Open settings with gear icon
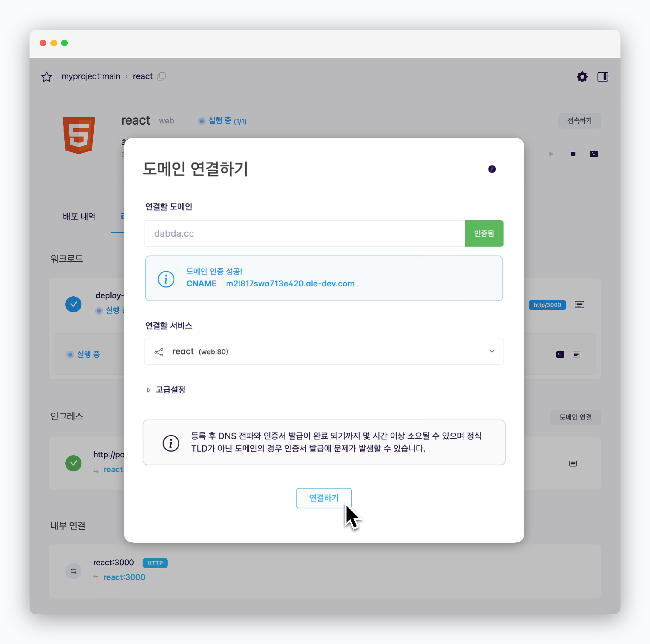The image size is (650, 644). pyautogui.click(x=582, y=77)
